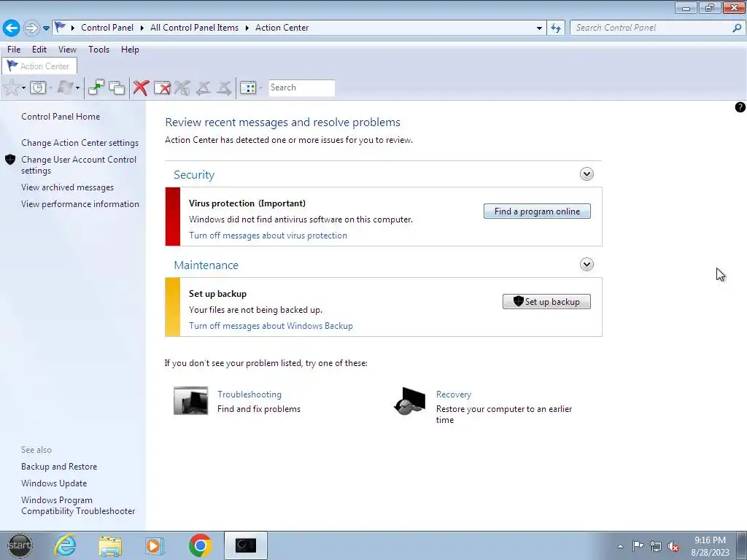747x560 pixels.
Task: Click the red X close tab icon
Action: coord(141,87)
